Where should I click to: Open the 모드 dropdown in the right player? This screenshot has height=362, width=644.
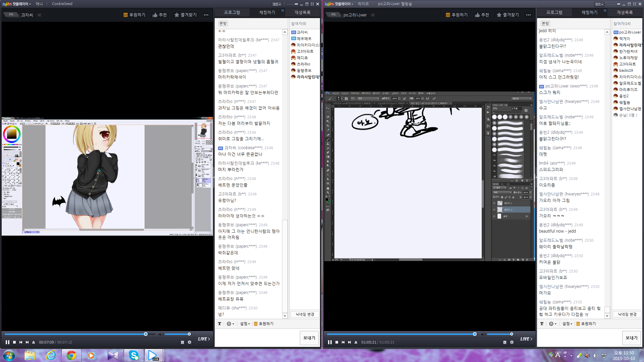(599, 4)
